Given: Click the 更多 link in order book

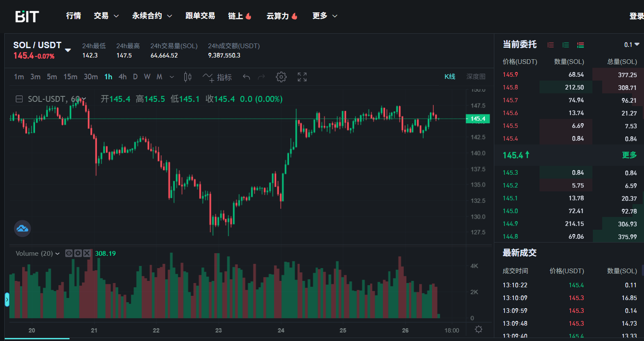Looking at the screenshot, I should coord(629,155).
